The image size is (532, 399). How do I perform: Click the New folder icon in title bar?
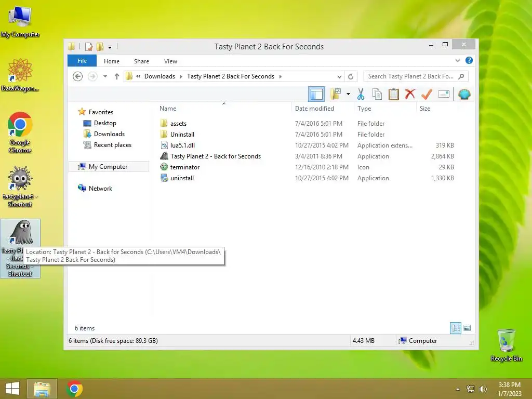coord(100,46)
